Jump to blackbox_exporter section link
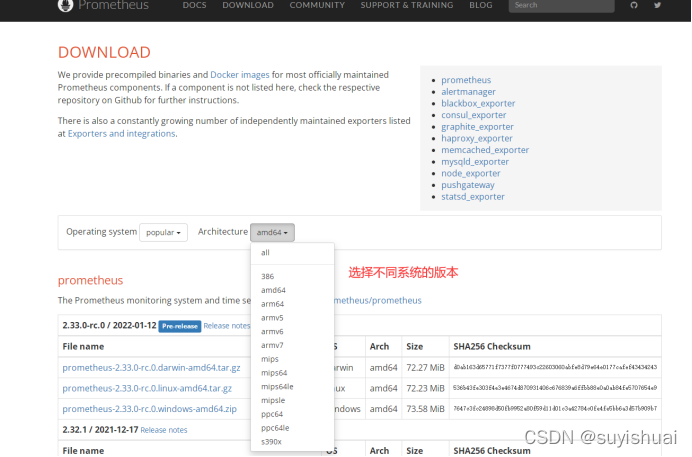This screenshot has height=457, width=692. (x=478, y=103)
